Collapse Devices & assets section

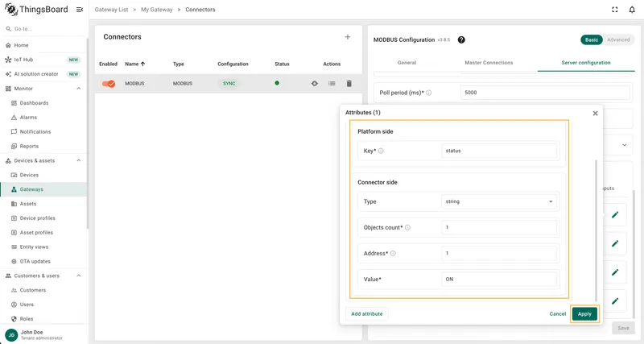click(79, 160)
